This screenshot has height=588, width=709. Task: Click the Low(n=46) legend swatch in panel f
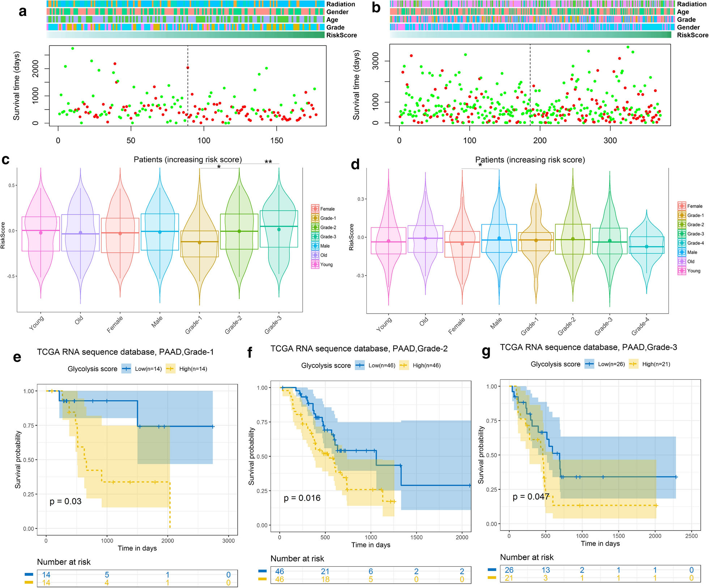(x=360, y=365)
